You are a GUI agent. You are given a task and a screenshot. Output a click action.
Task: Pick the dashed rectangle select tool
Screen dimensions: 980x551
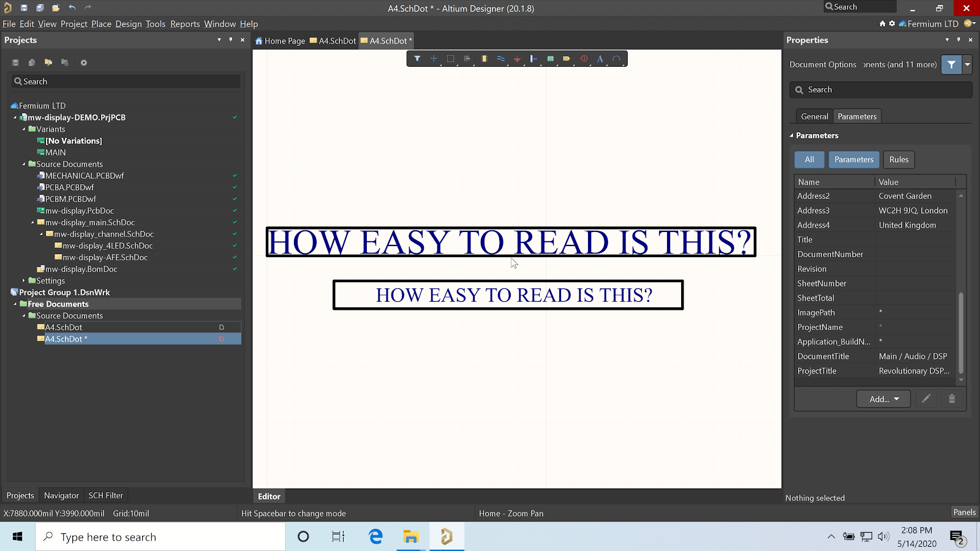pos(451,59)
